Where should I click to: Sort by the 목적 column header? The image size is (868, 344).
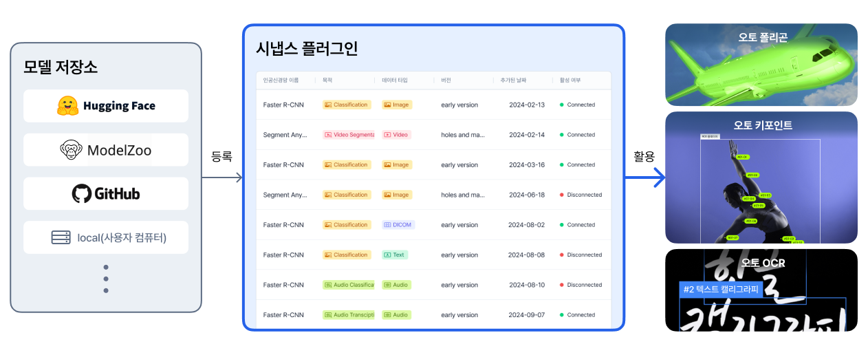click(327, 80)
